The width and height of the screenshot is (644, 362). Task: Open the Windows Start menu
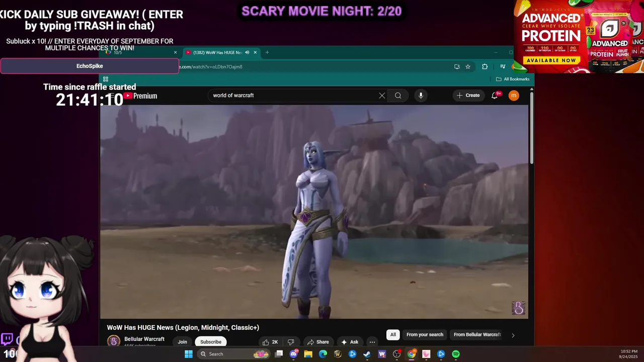pyautogui.click(x=188, y=354)
